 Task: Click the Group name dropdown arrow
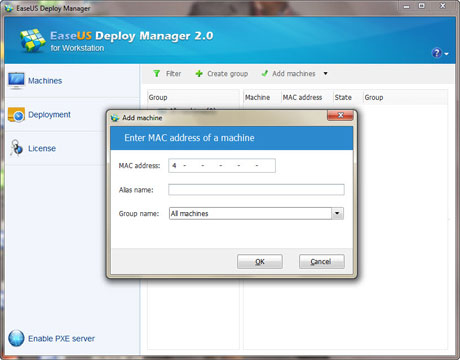tap(337, 213)
